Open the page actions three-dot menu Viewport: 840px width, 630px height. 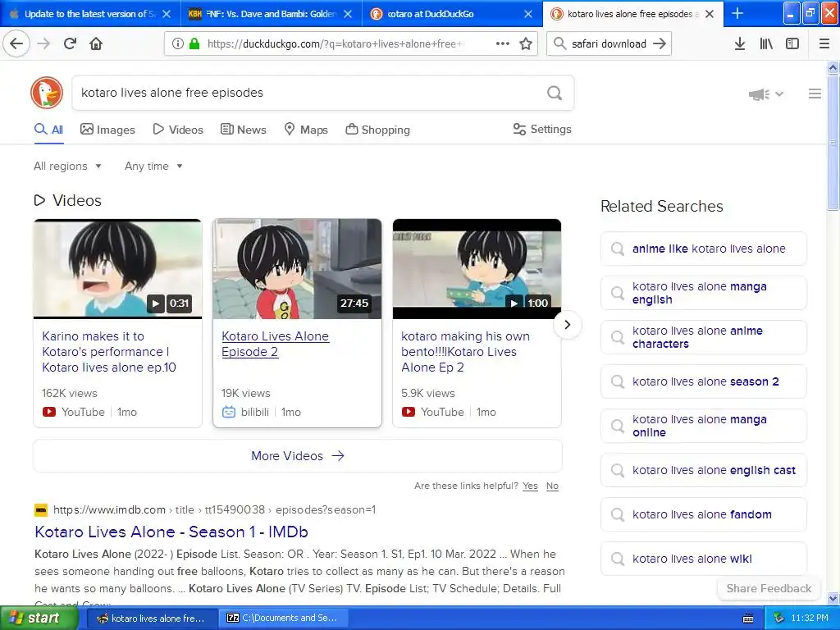(503, 43)
